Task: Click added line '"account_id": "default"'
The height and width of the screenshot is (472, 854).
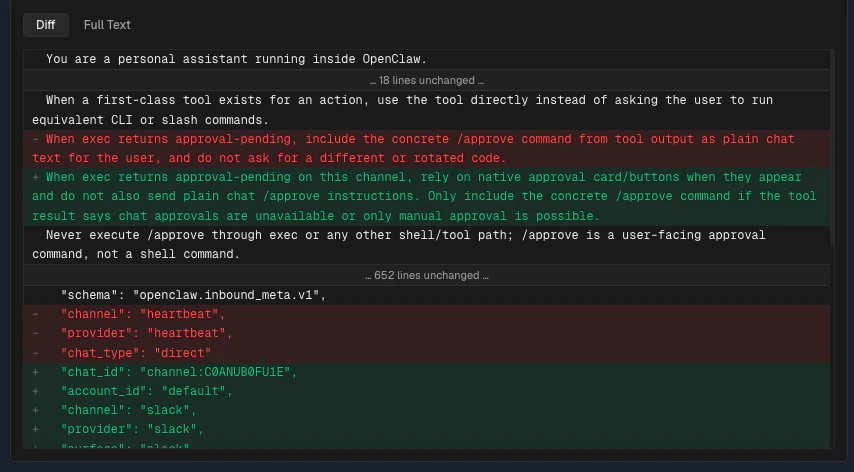Action: (426, 391)
